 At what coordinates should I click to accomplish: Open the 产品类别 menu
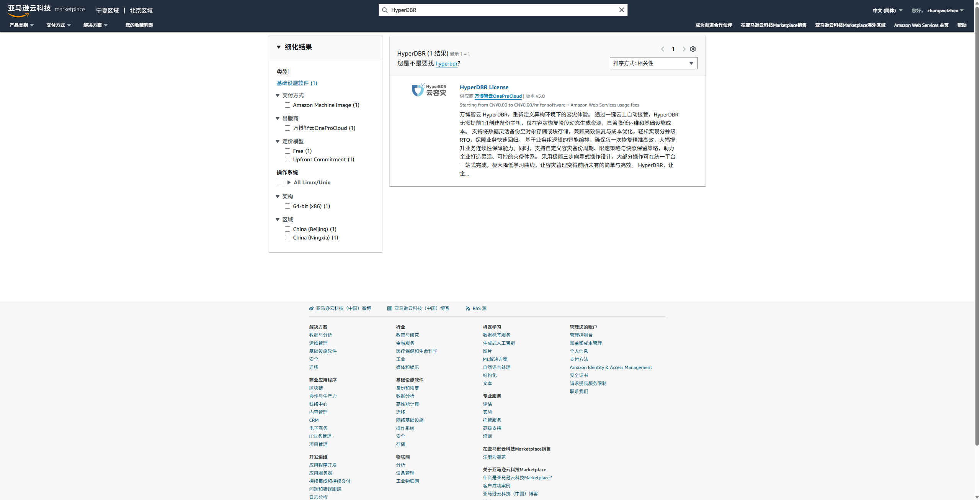pyautogui.click(x=21, y=25)
